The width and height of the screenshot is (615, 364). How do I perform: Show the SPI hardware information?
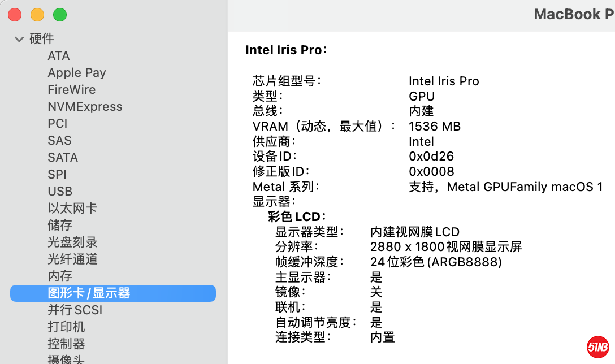[57, 175]
